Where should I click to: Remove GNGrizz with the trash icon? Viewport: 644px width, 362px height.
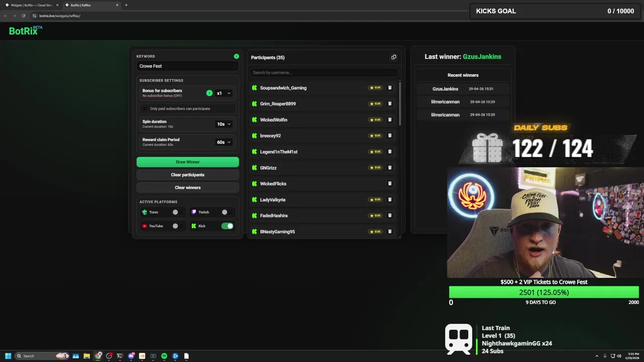389,167
